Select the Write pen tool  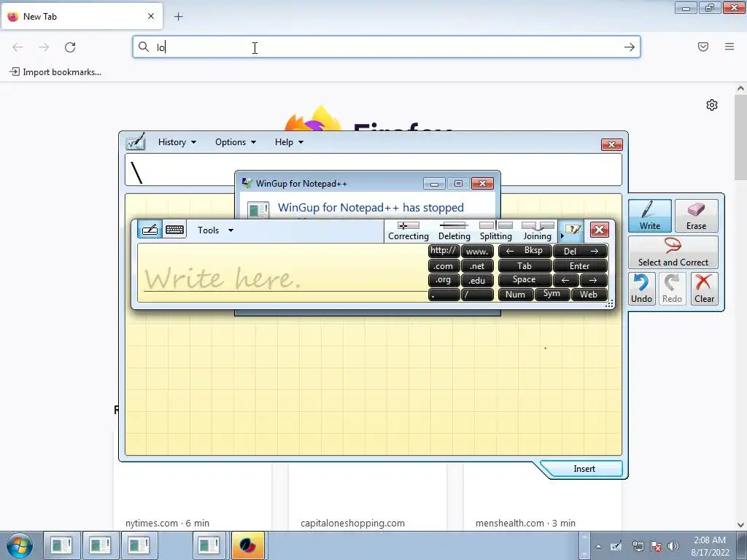650,216
